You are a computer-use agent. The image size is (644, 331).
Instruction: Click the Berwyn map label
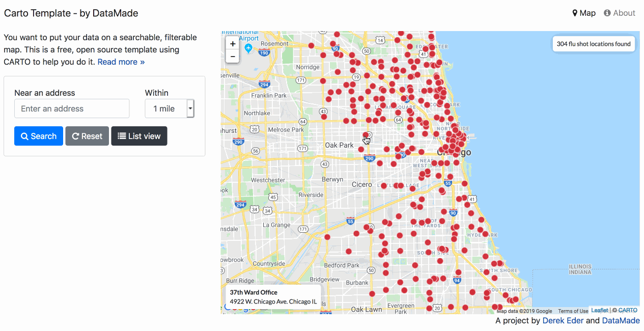tap(332, 180)
